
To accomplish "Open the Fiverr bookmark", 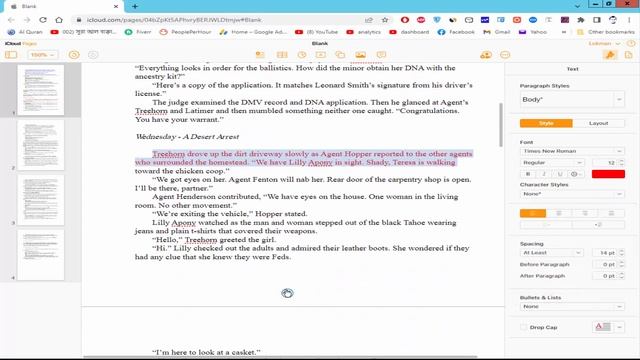I will click(138, 32).
